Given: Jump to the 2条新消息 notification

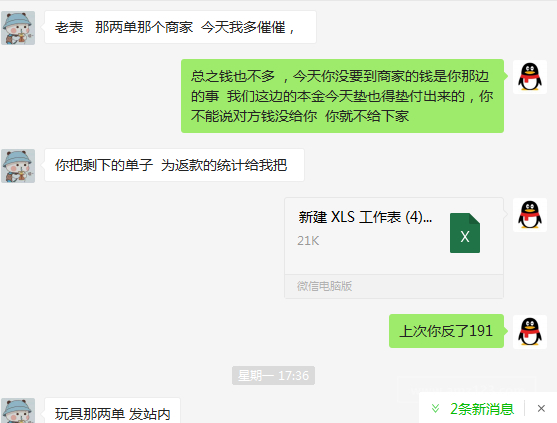Looking at the screenshot, I should [482, 409].
